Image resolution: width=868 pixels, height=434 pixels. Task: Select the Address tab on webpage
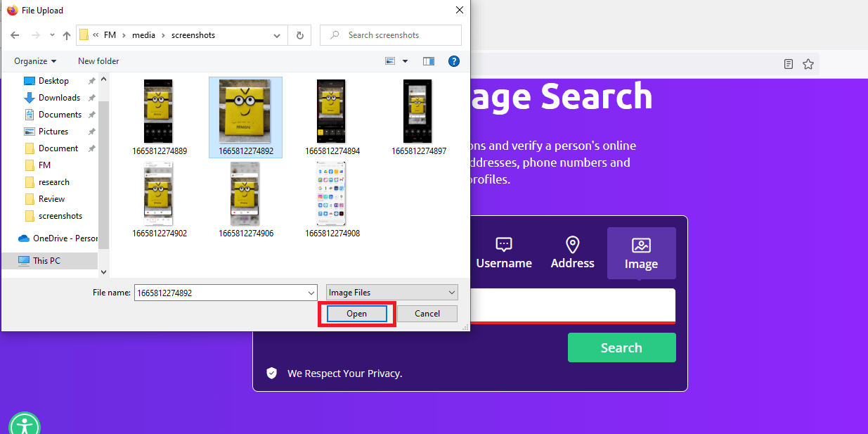(573, 253)
